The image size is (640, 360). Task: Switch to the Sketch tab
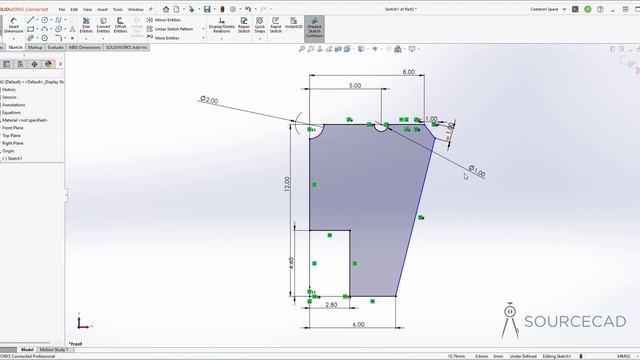pyautogui.click(x=16, y=47)
